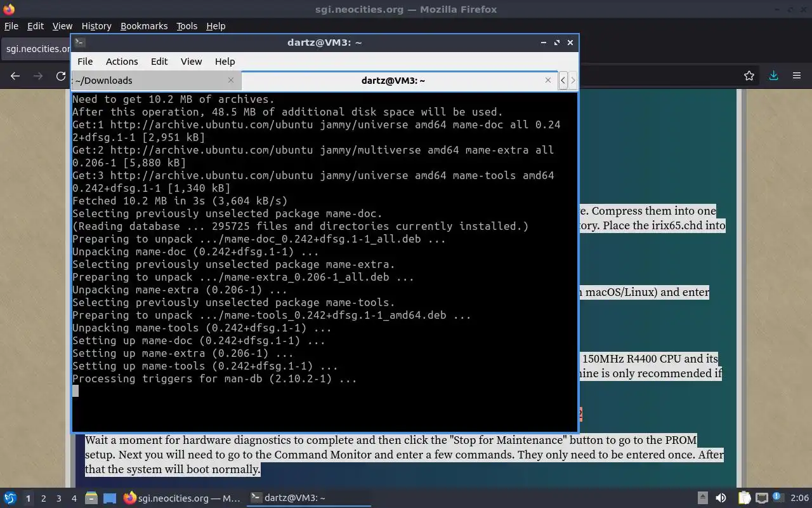Click the Firefox forward arrow
The width and height of the screenshot is (812, 508).
(x=38, y=76)
